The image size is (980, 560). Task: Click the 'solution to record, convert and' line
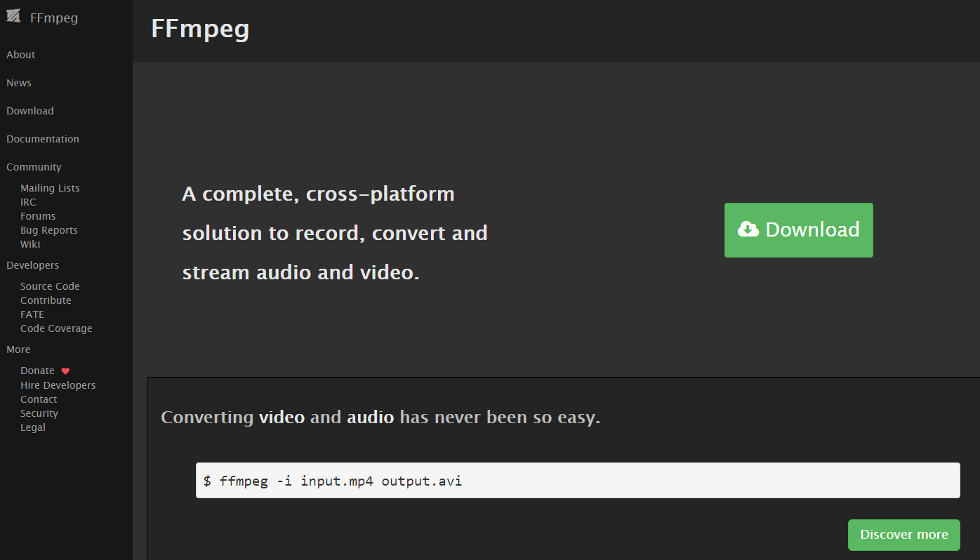coord(335,233)
